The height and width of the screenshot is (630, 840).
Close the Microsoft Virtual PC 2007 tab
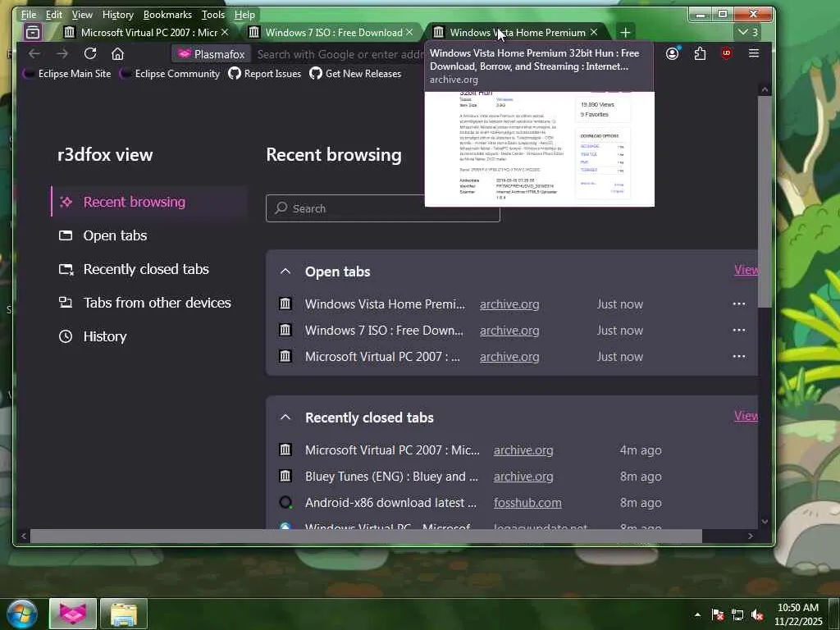coord(225,33)
